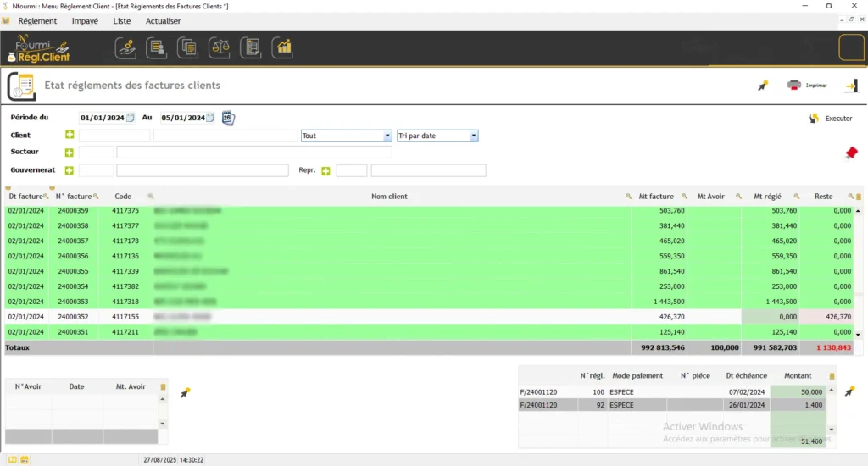Sort by Mt facture column header

point(656,197)
